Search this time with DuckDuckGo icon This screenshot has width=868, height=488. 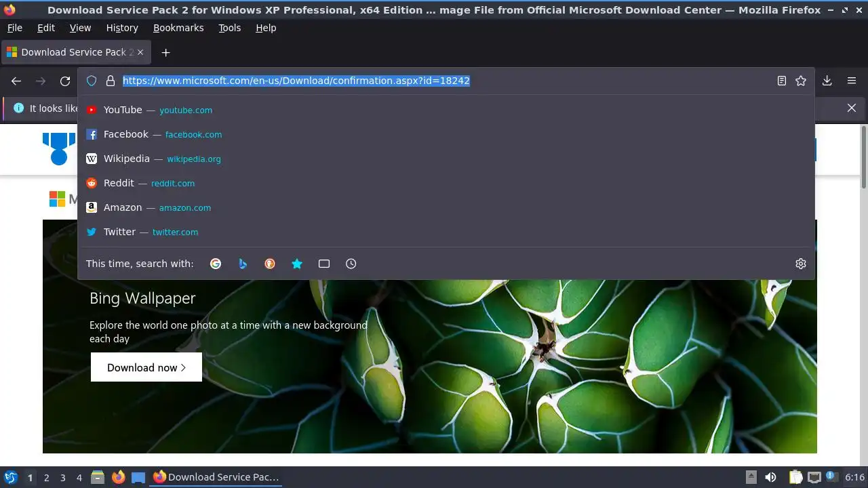click(x=270, y=264)
